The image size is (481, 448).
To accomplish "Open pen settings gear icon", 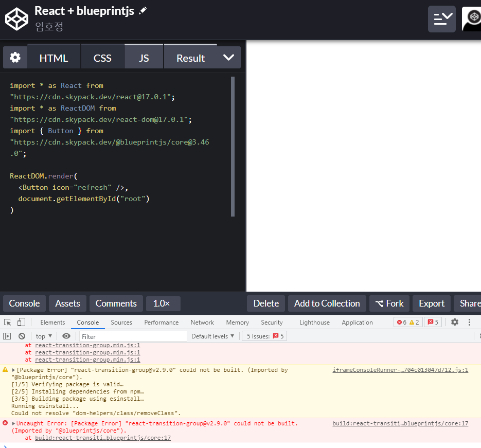I will click(x=15, y=57).
